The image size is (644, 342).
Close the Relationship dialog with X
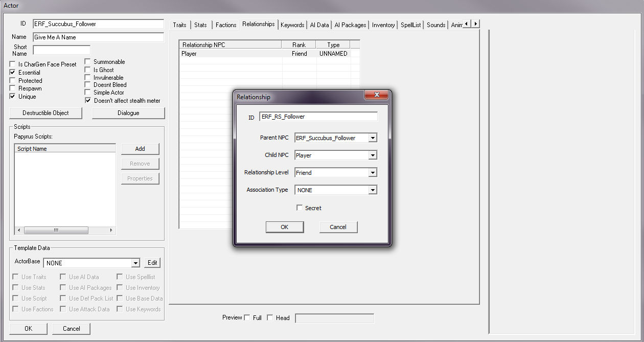point(377,96)
